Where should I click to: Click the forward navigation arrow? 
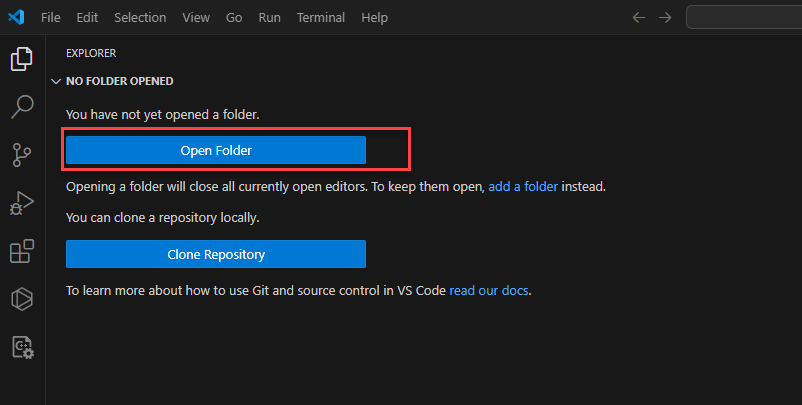click(665, 18)
